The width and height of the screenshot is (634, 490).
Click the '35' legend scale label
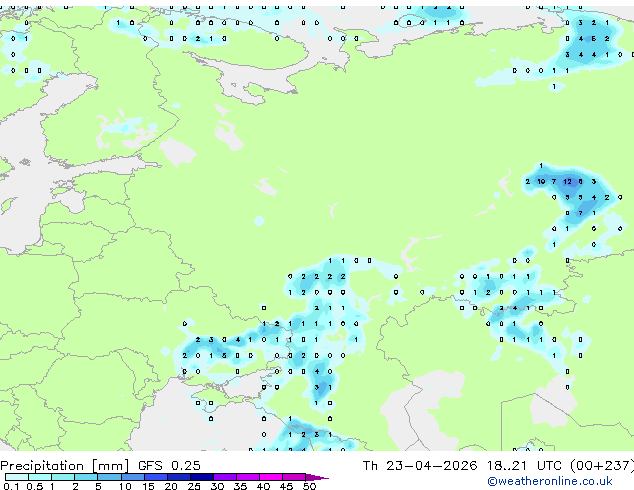click(240, 486)
